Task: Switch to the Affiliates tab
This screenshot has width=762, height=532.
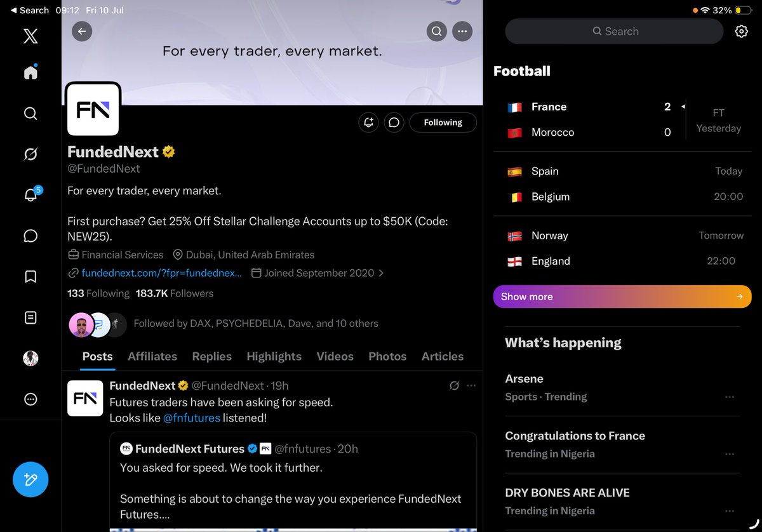Action: (x=152, y=356)
